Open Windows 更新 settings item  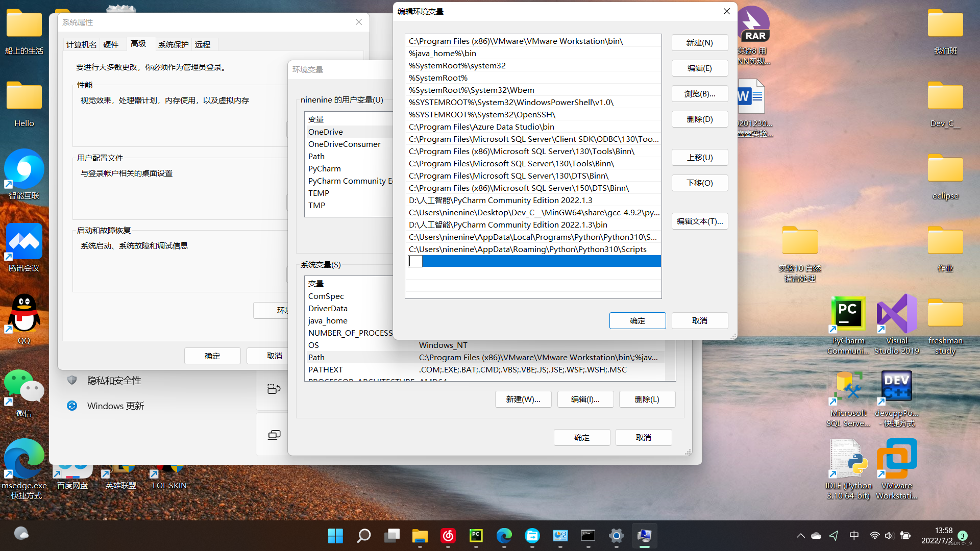115,406
